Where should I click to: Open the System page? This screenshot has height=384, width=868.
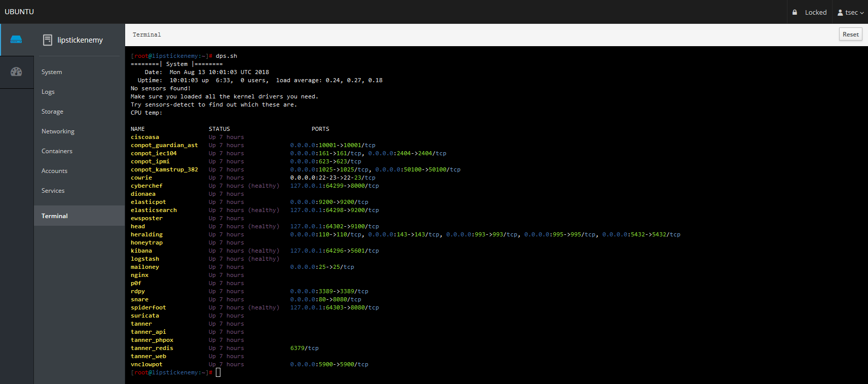[52, 72]
